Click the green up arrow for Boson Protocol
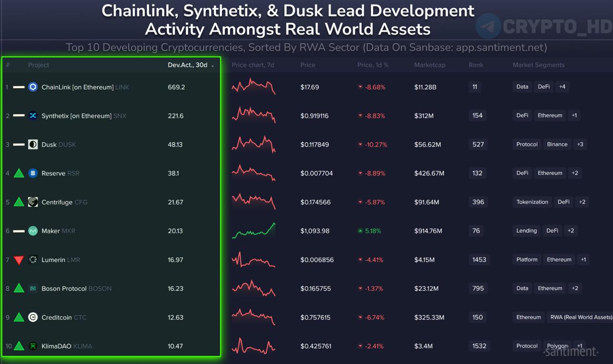The width and height of the screenshot is (613, 364). [19, 288]
